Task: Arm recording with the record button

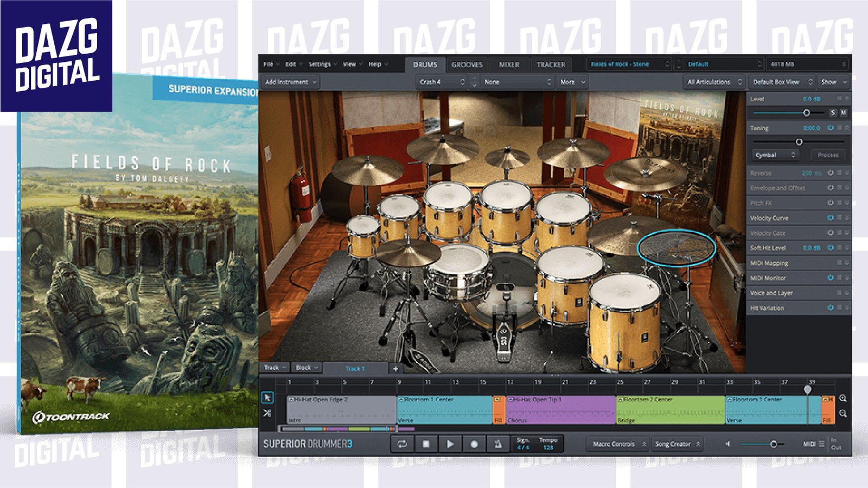Action: point(474,444)
